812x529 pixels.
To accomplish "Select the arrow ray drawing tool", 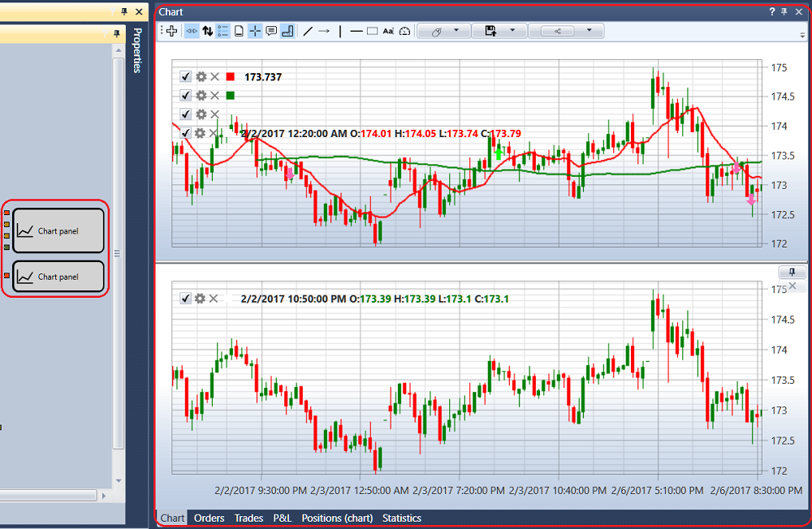I will 324,31.
